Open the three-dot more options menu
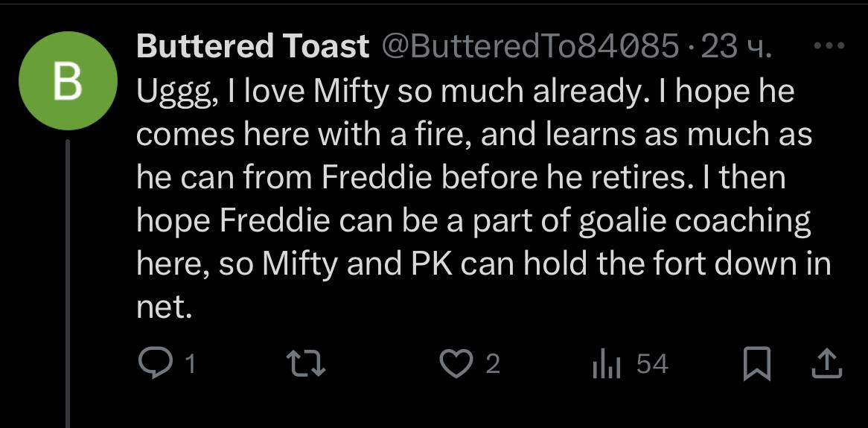The width and height of the screenshot is (868, 428). [x=827, y=46]
